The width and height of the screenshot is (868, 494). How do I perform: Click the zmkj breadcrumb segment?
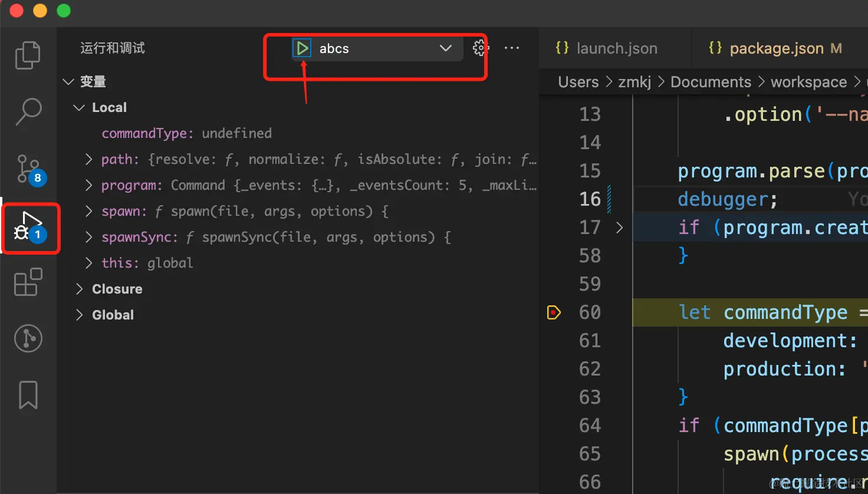(x=634, y=82)
